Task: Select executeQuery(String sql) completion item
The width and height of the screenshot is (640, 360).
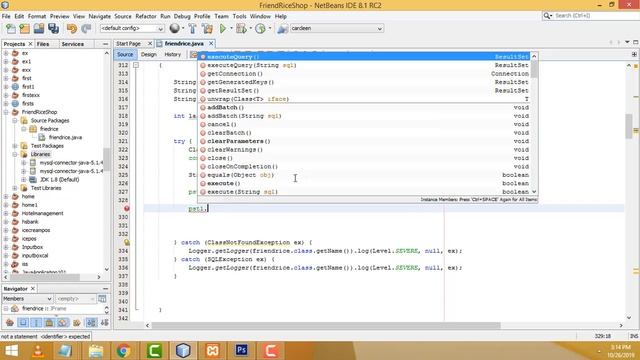Action: tap(364, 65)
